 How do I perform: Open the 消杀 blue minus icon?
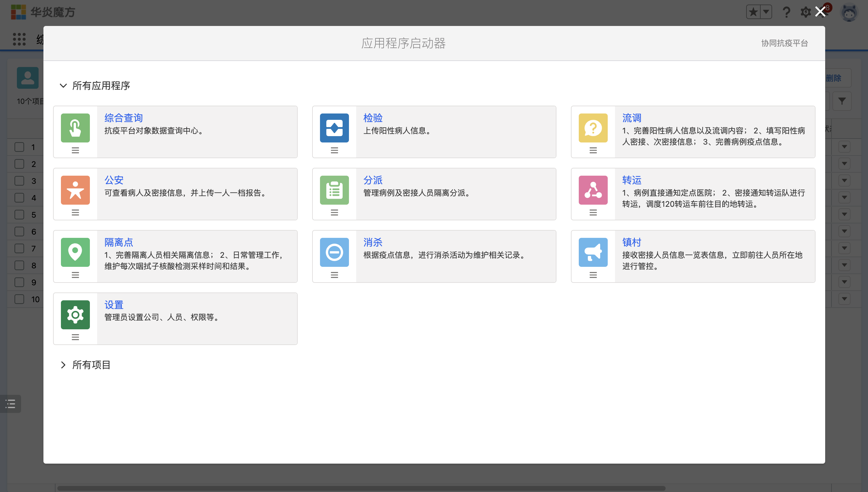point(334,252)
